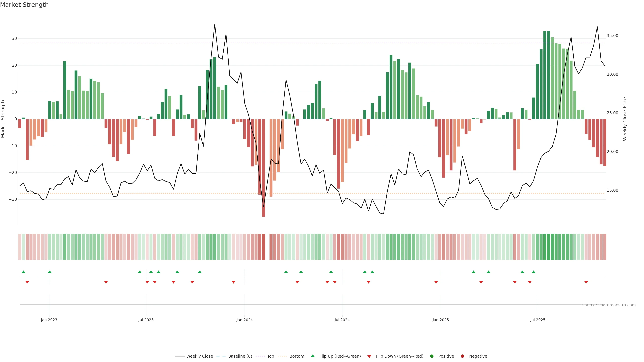Screen dimensions: 644x362
Task: Click Flip Down red triangle legend icon
Action: pyautogui.click(x=369, y=356)
